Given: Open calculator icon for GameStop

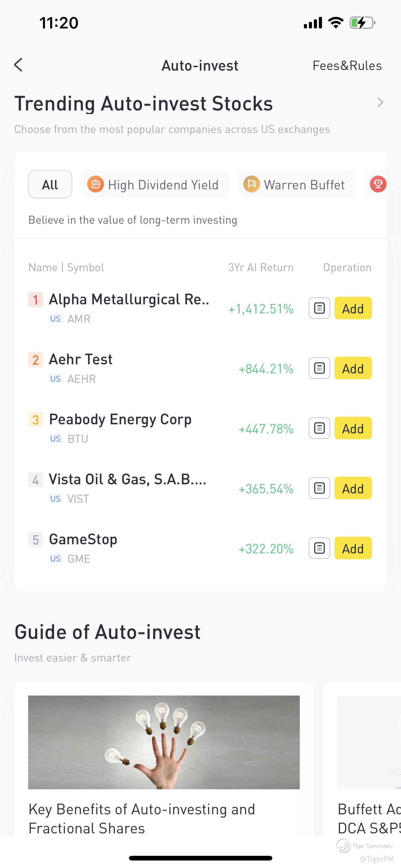Looking at the screenshot, I should point(319,548).
